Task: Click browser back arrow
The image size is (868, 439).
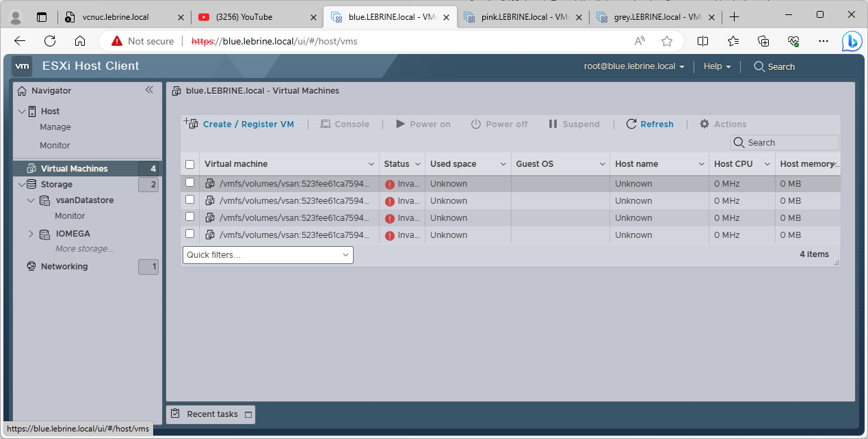Action: [x=20, y=41]
